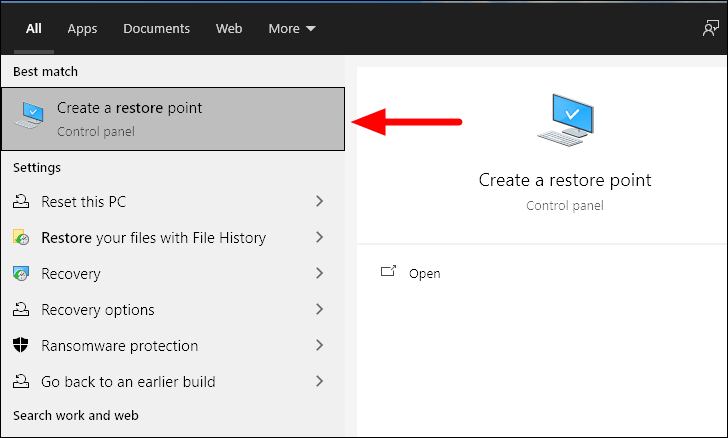
Task: Click the Reset this PC icon
Action: tap(21, 202)
